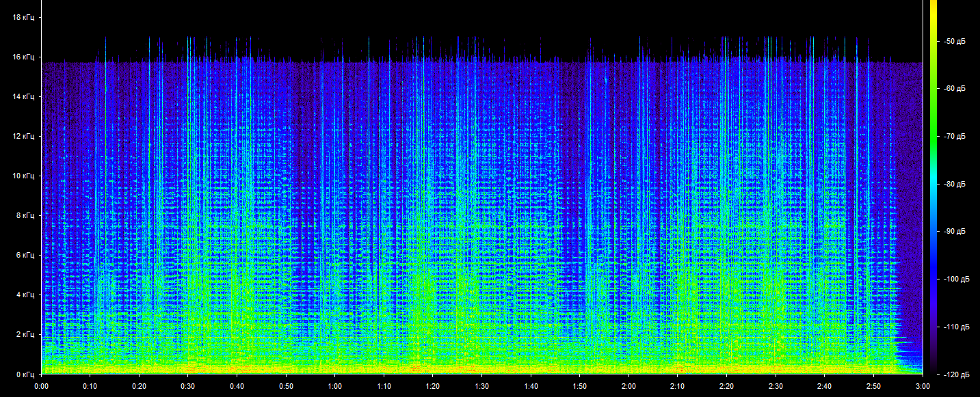Select the 2:10 time axis label
Viewport: 980px width, 397px height.
click(x=678, y=387)
